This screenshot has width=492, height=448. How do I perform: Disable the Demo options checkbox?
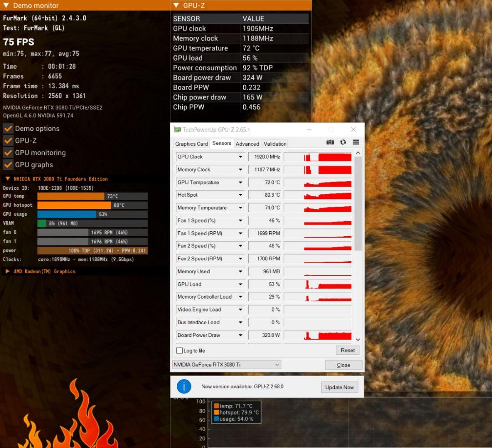(8, 128)
